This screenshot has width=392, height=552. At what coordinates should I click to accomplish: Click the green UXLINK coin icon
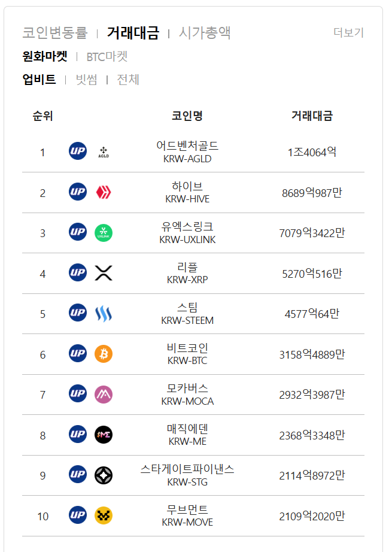104,233
